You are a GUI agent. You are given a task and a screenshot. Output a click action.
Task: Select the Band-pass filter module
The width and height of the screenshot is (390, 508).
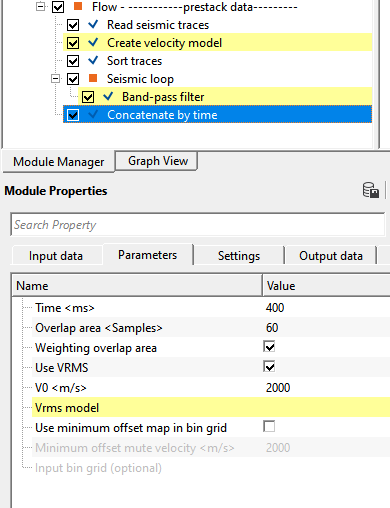click(163, 97)
